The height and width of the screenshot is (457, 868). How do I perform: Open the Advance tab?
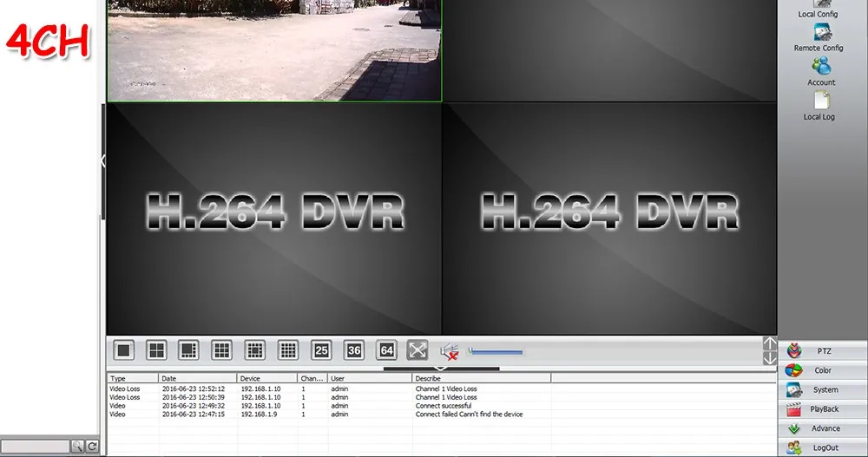click(823, 428)
